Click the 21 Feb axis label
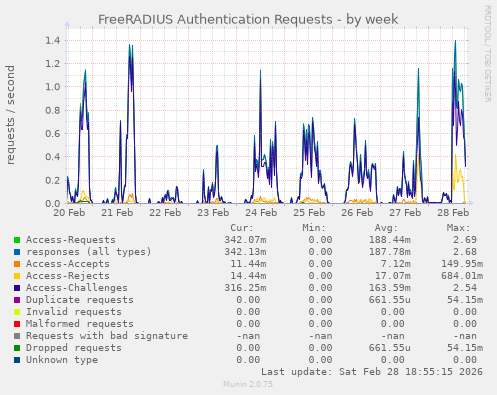 pos(117,213)
